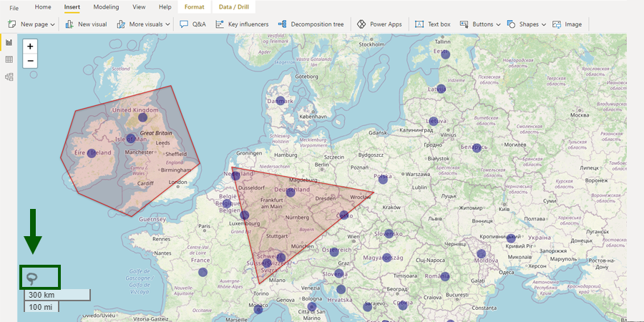The height and width of the screenshot is (322, 644).
Task: Click the Česko map bubble
Action: (344, 214)
